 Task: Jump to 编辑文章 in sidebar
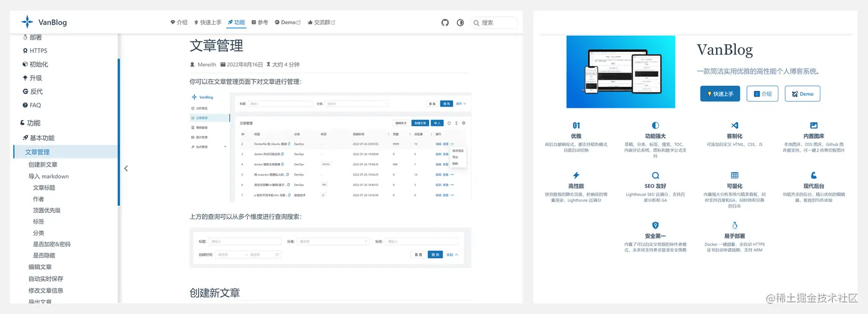coord(40,267)
